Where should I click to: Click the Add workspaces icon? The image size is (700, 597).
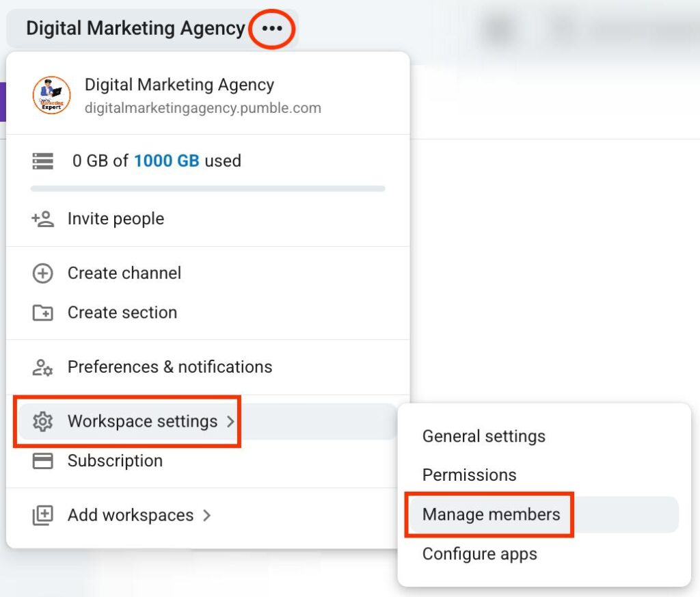43,516
